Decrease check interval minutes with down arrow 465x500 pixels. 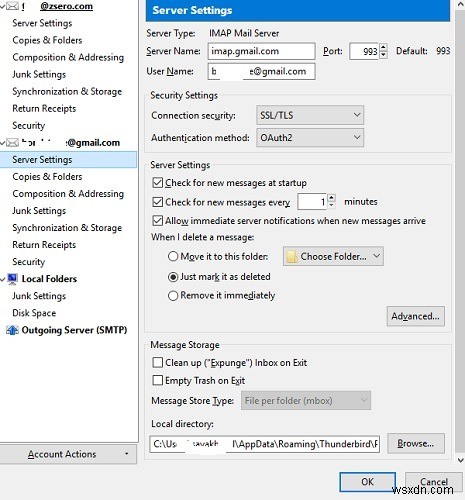331,205
